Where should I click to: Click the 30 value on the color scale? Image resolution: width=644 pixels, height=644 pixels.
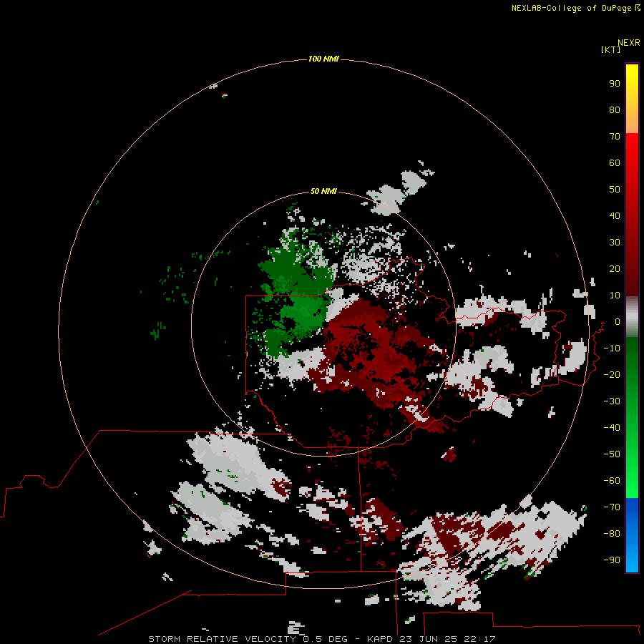point(615,243)
